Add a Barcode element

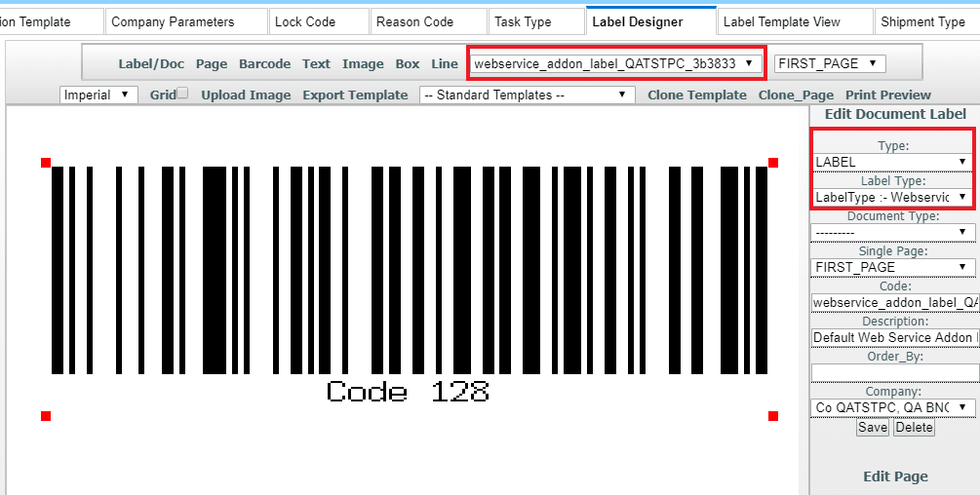pos(264,63)
